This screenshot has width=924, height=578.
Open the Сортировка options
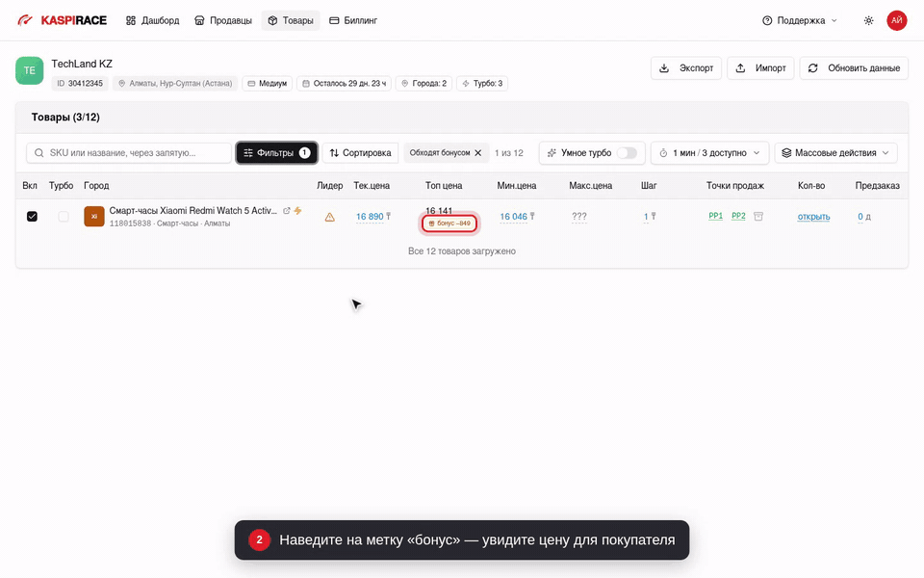click(x=361, y=153)
